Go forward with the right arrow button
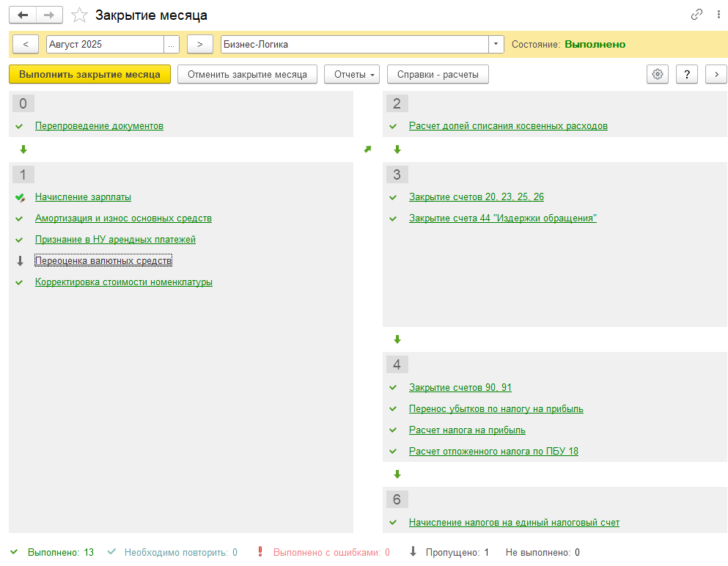 point(49,15)
